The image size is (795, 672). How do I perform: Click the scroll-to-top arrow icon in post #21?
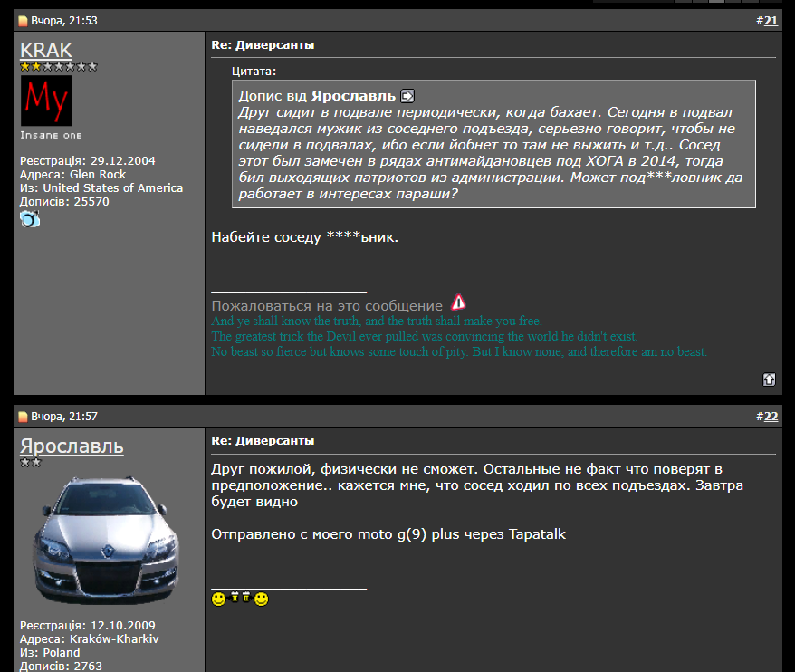click(769, 379)
